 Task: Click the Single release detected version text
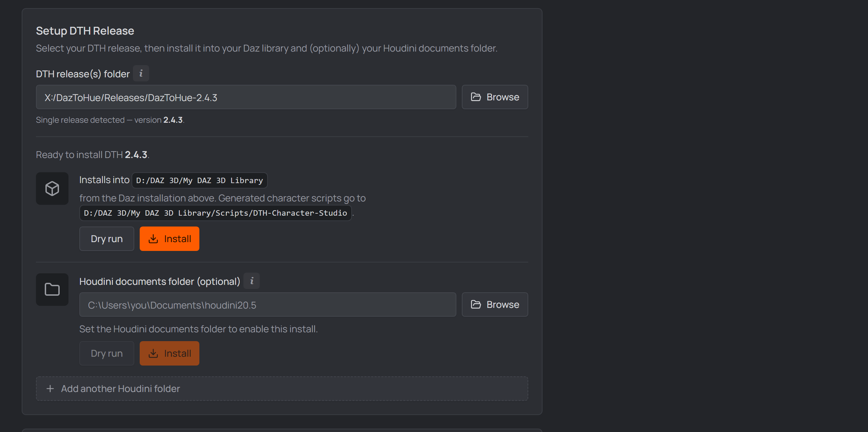coord(110,120)
